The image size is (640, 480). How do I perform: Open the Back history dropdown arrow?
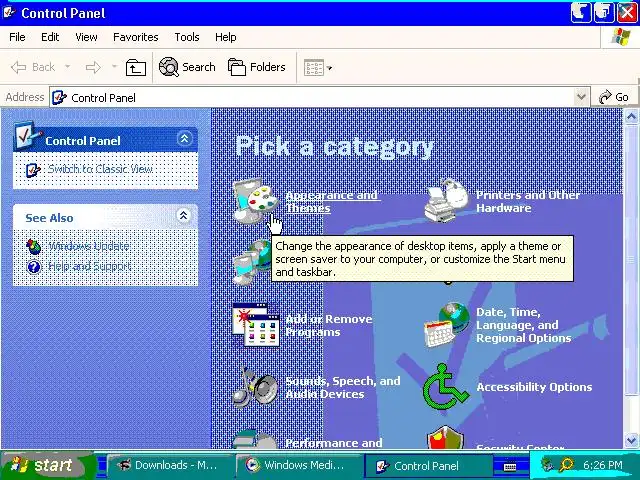pos(68,67)
